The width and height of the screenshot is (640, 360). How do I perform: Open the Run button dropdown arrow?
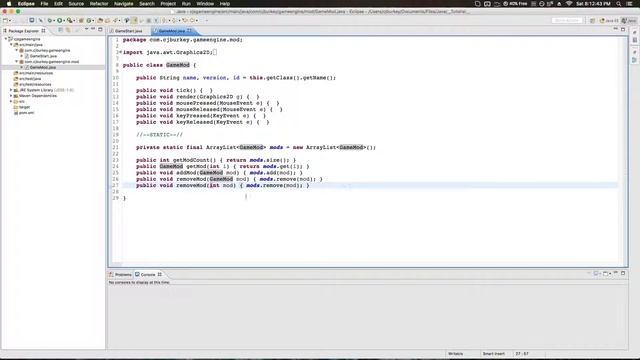64,21
